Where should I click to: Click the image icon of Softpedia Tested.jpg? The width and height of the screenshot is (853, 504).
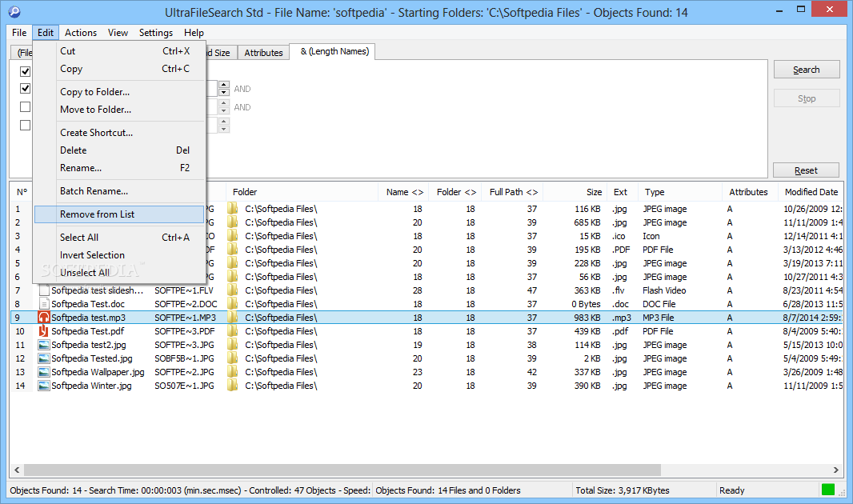(43, 358)
